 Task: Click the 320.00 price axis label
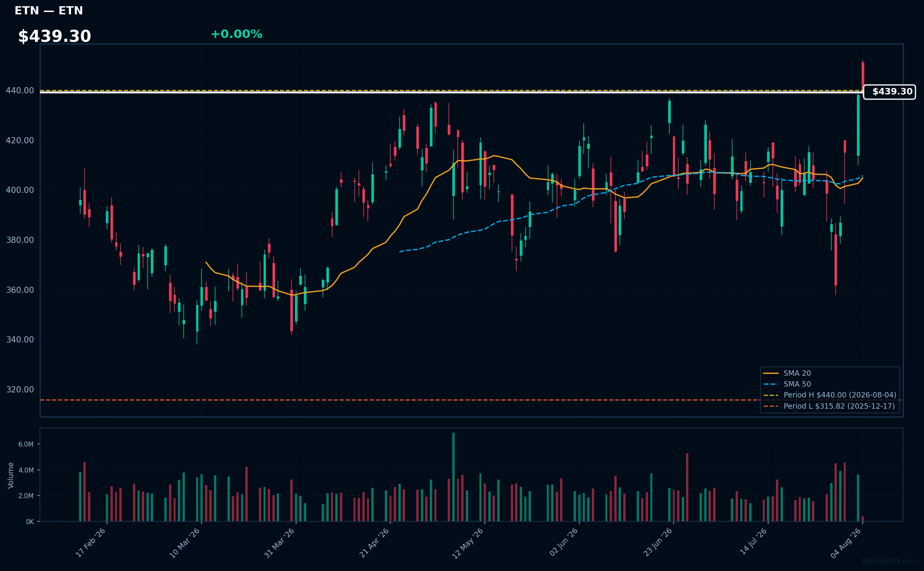click(20, 389)
